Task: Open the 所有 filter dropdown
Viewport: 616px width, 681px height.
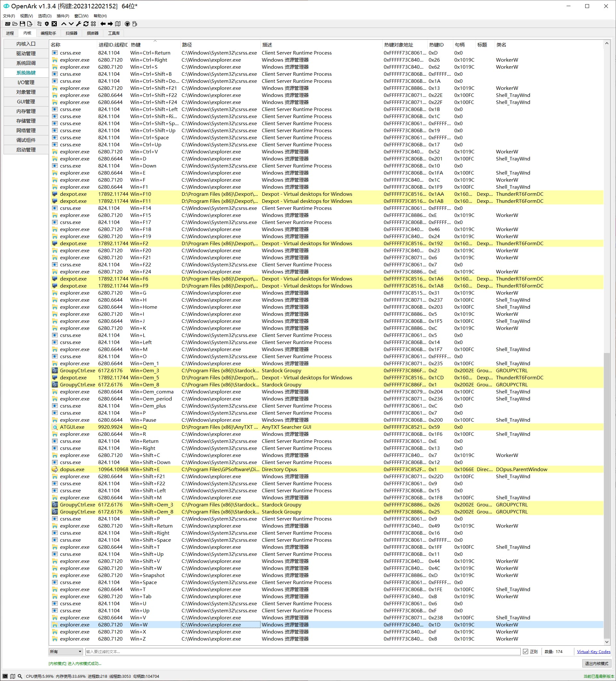Action: click(x=66, y=651)
